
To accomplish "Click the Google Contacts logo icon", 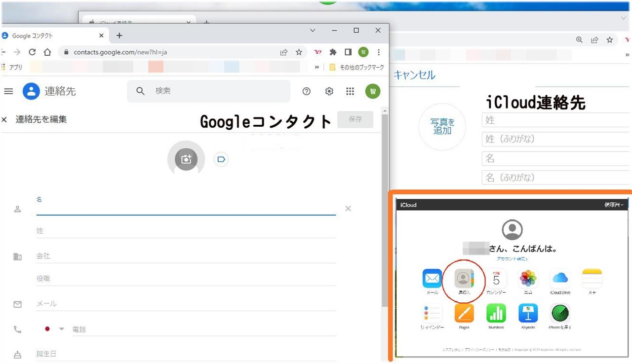I will 31,91.
